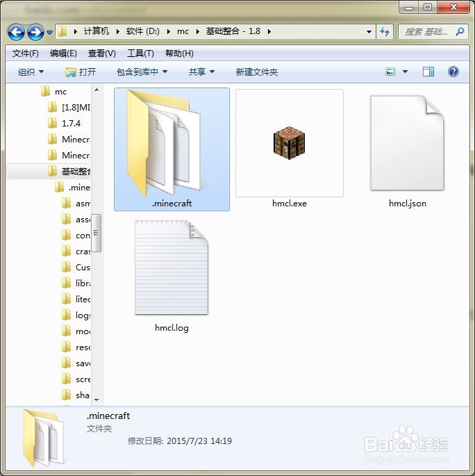Click the navigation tree scrollbar thumb

click(97, 233)
